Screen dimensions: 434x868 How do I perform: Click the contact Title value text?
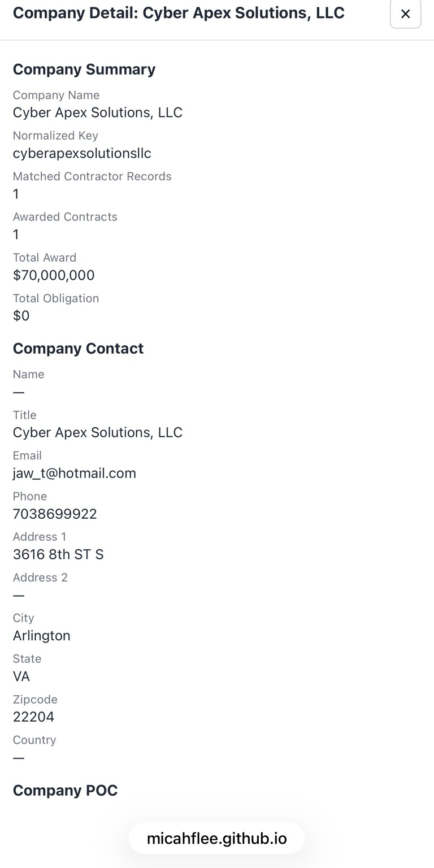[x=98, y=432]
